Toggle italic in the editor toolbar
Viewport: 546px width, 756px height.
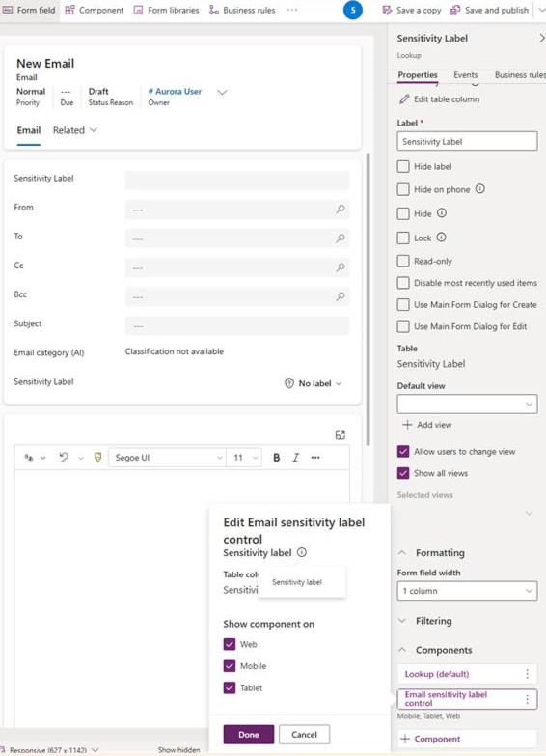295,458
